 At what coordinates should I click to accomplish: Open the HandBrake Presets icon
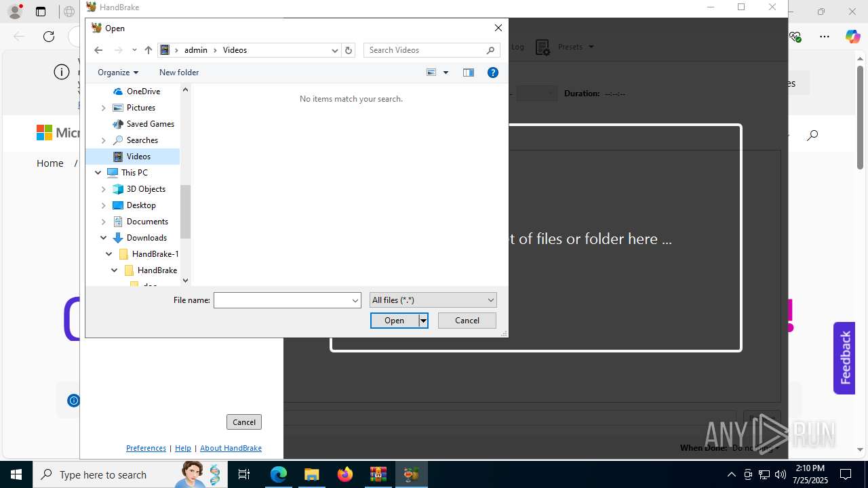pos(542,47)
